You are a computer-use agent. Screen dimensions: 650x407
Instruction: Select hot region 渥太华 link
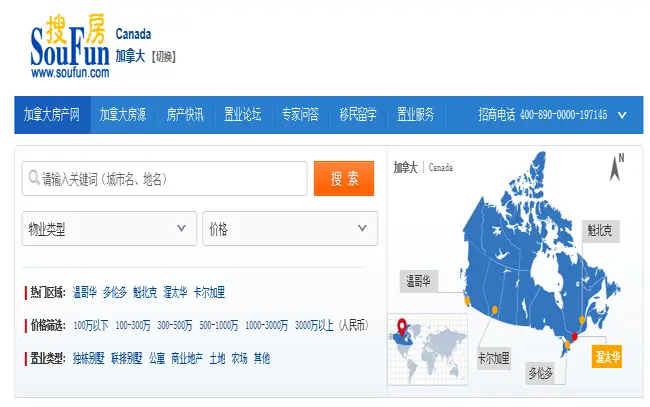coord(175,293)
